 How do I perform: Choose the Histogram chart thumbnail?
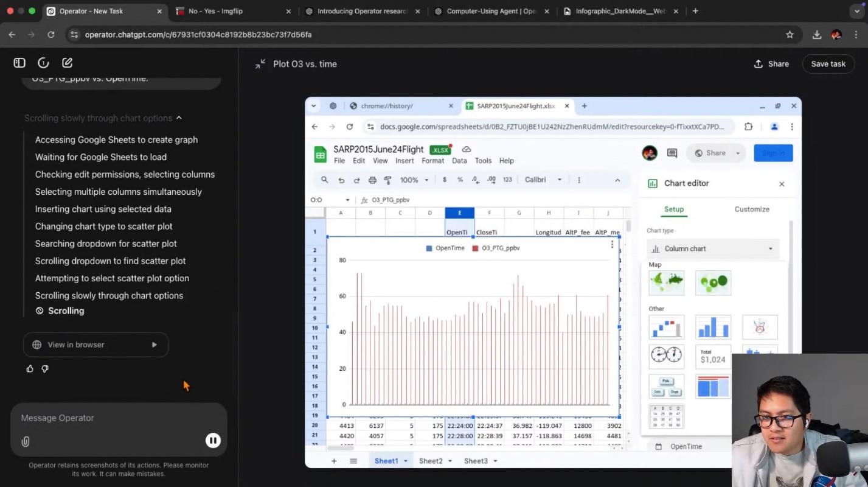713,327
